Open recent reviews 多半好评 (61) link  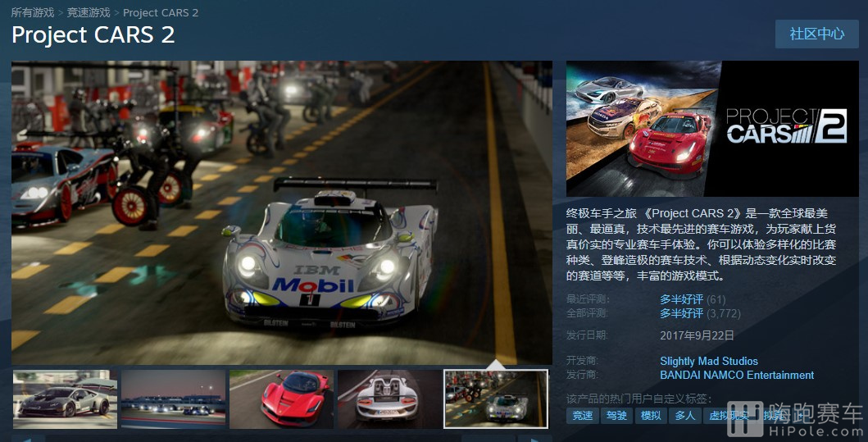(x=693, y=299)
